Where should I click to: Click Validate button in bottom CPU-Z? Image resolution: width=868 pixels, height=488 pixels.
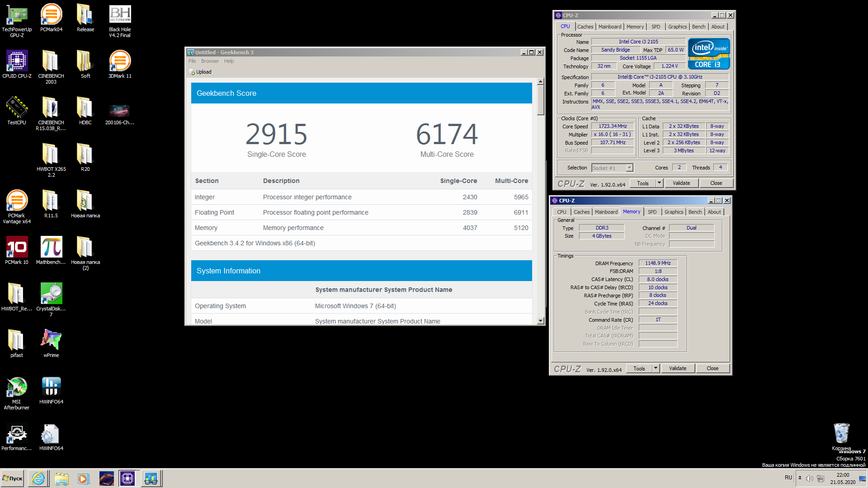(678, 368)
